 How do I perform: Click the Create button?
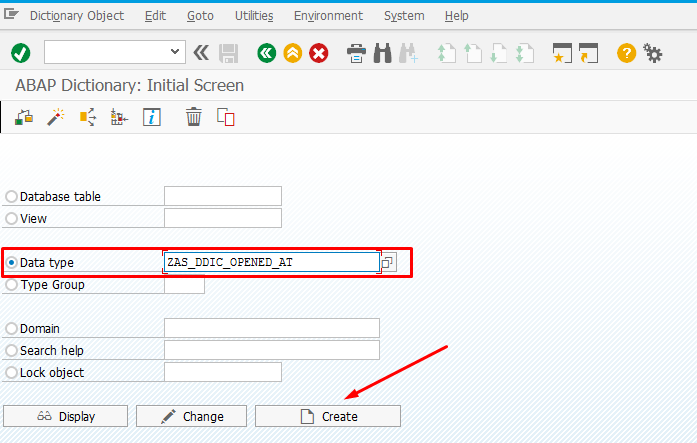(328, 416)
